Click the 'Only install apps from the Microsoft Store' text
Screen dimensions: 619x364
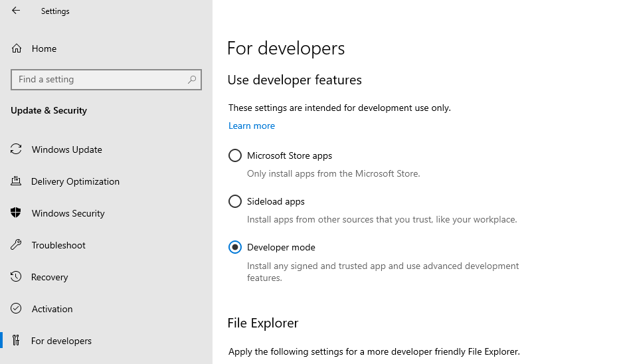tap(333, 174)
